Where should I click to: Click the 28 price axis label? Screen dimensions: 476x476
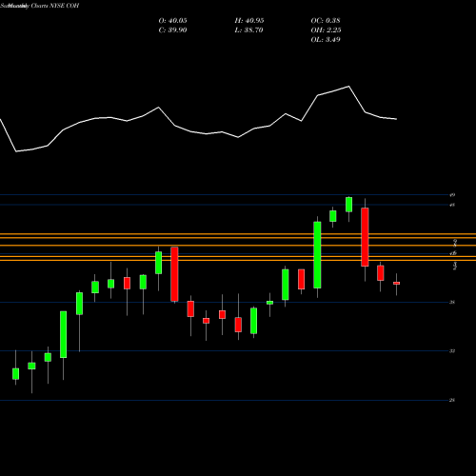coord(452,400)
